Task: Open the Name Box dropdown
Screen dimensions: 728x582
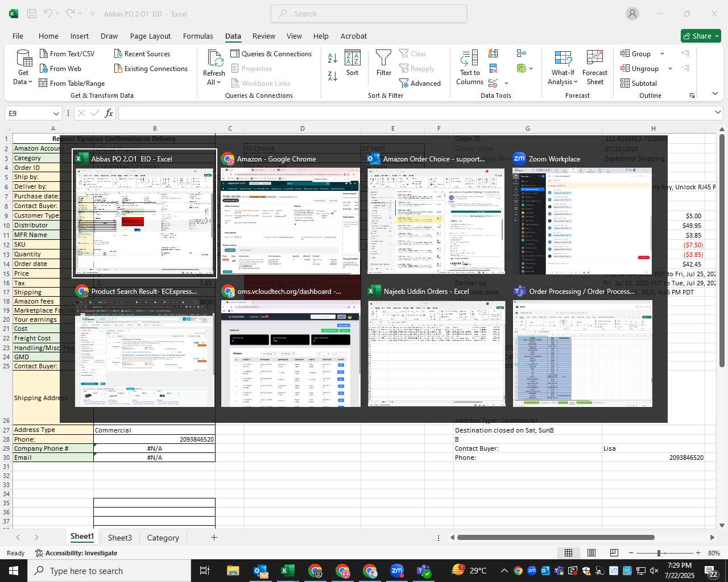Action: tap(56, 113)
